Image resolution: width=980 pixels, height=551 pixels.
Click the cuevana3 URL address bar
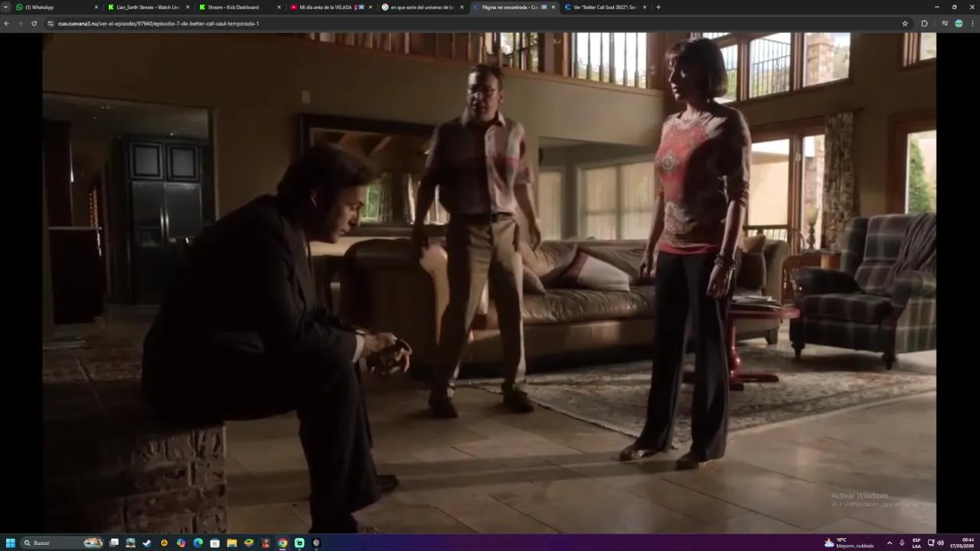475,24
